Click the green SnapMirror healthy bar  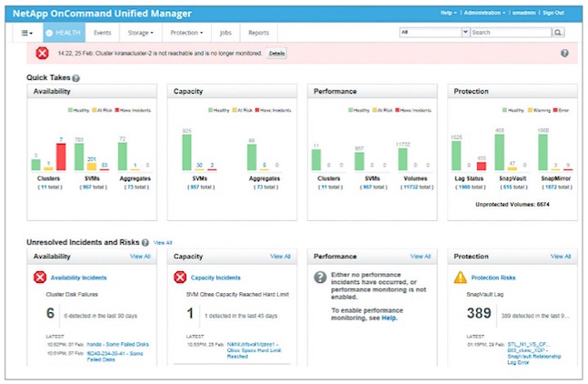[543, 152]
